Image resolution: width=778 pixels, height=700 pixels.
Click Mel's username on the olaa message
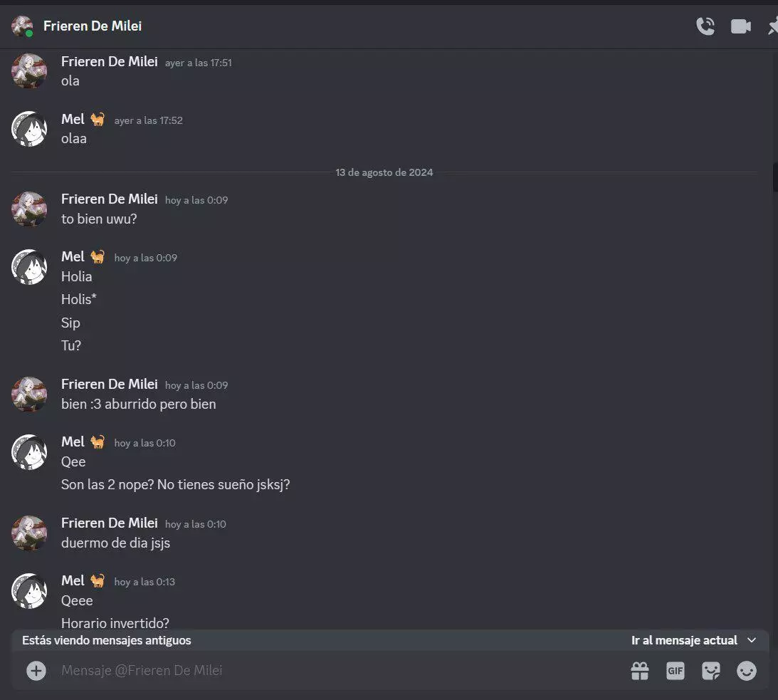pos(73,119)
